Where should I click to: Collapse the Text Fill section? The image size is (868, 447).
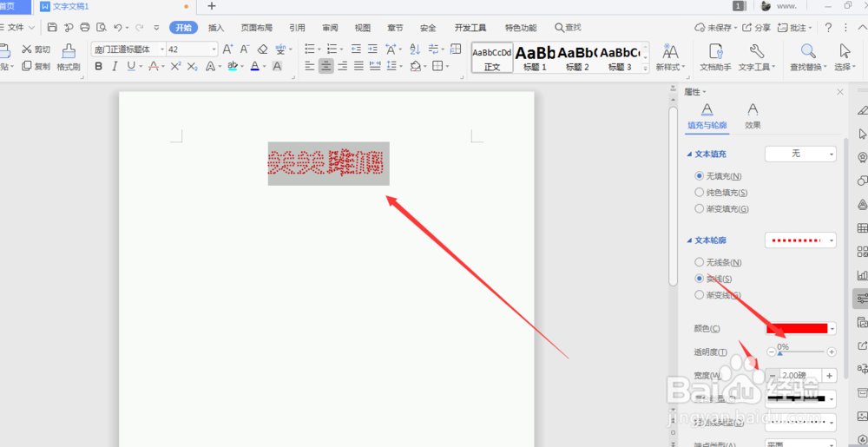(x=689, y=154)
